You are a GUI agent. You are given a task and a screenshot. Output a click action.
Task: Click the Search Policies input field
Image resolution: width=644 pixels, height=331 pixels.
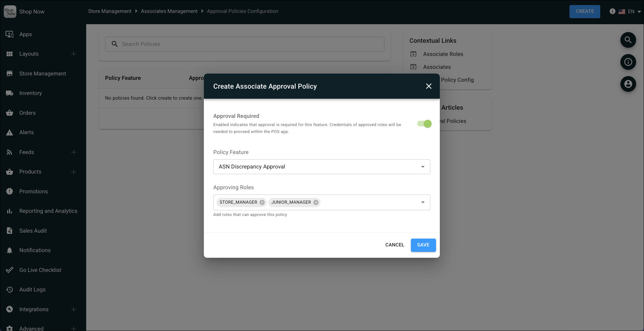pyautogui.click(x=244, y=44)
